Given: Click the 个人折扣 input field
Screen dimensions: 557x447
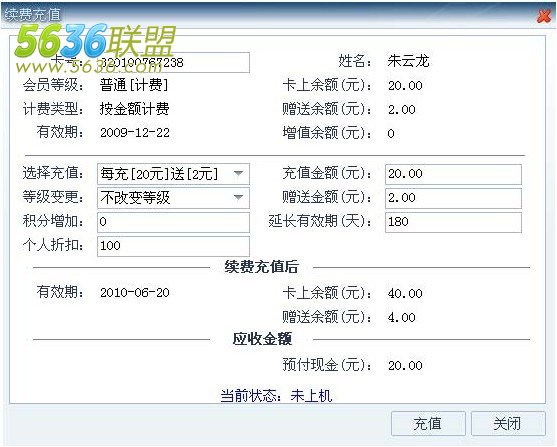Looking at the screenshot, I should (x=173, y=246).
